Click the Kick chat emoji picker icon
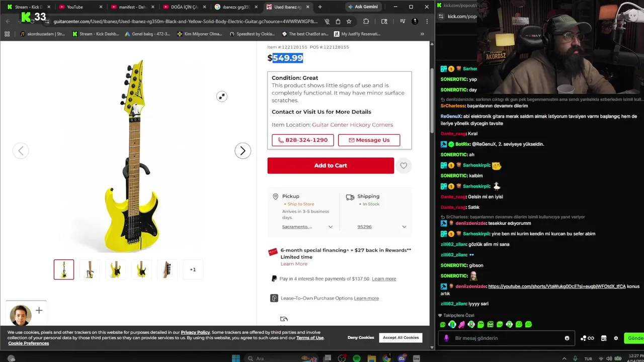Image resolution: width=644 pixels, height=362 pixels. [x=567, y=338]
